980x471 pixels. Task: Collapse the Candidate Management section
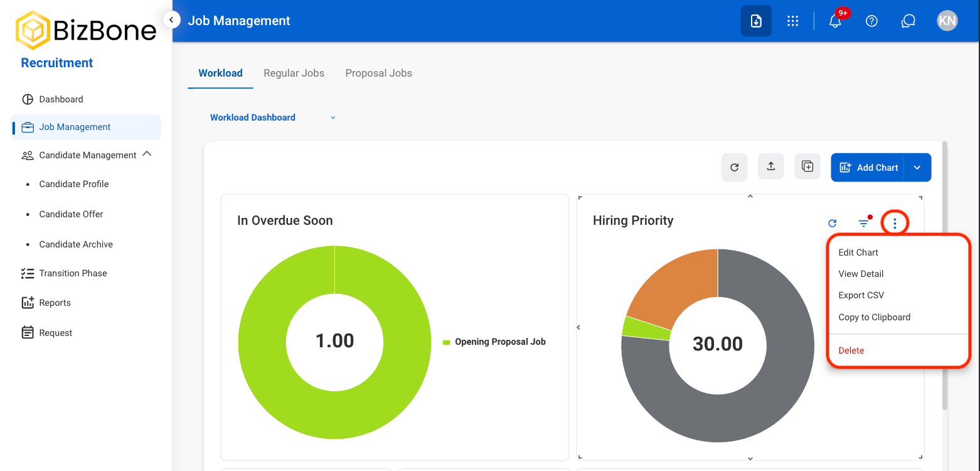[147, 154]
